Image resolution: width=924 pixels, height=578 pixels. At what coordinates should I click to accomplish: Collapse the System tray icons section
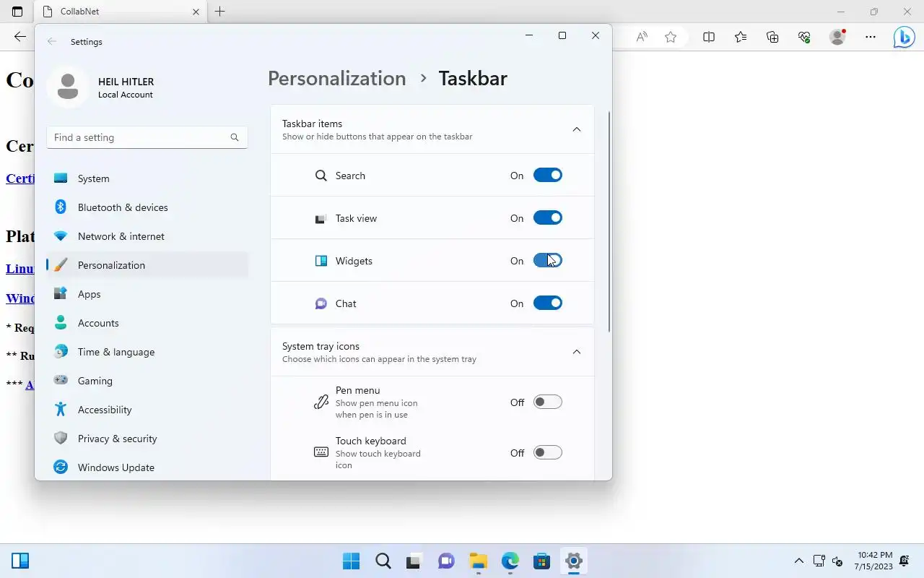coord(576,352)
